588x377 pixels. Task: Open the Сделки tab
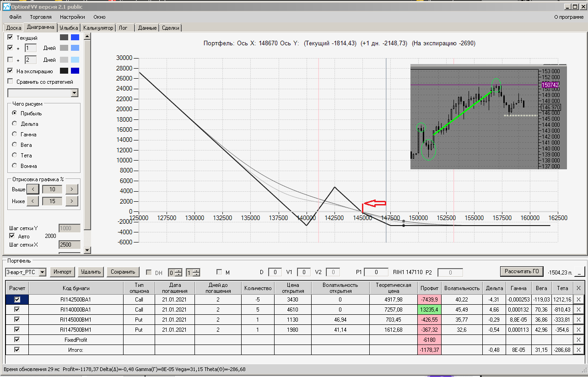tap(171, 27)
